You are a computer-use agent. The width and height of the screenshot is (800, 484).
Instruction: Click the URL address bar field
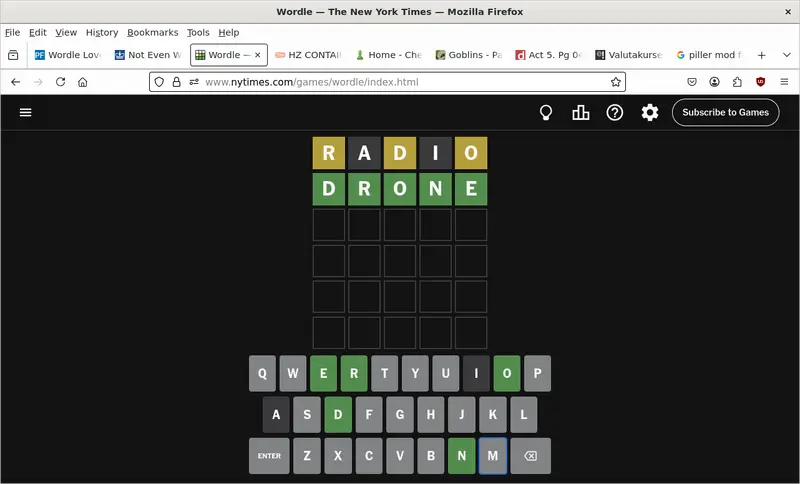tap(387, 82)
